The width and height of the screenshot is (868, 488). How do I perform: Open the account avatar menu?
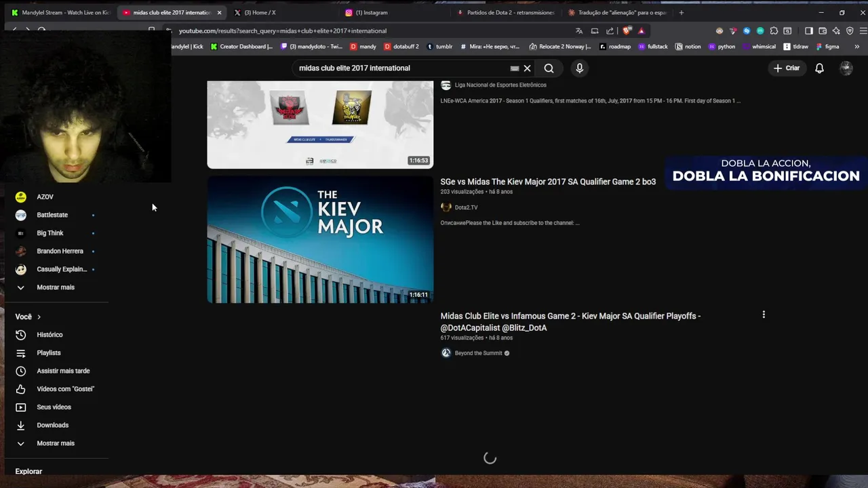pos(846,68)
